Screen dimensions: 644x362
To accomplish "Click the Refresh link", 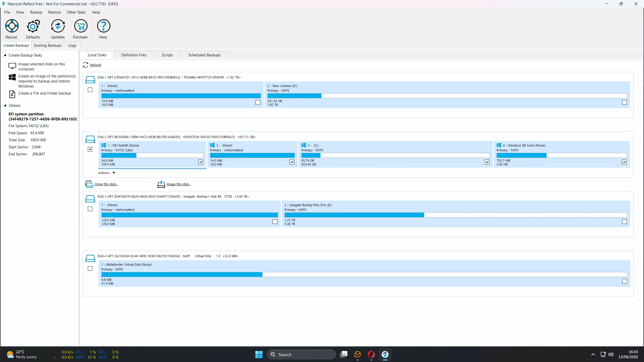I will pyautogui.click(x=96, y=65).
